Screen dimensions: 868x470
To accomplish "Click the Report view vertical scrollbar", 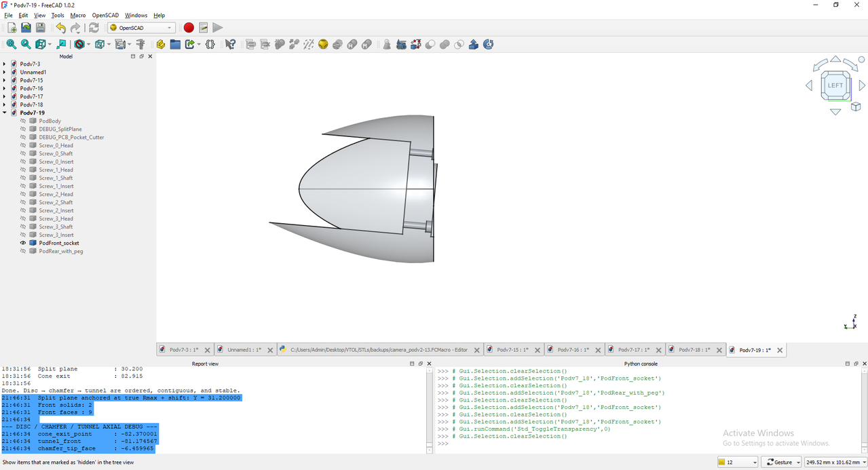I will [429, 411].
